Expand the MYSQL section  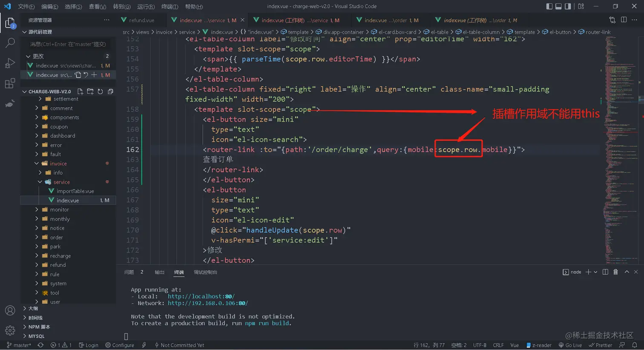point(25,336)
